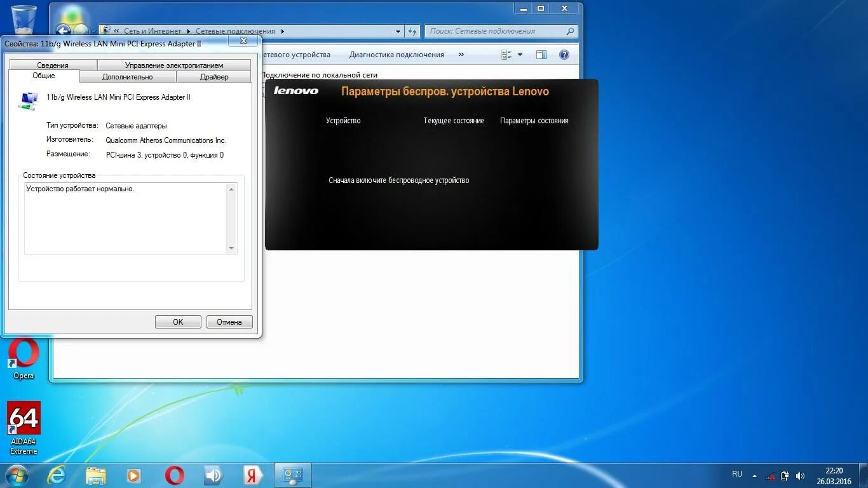
Task: Click the Параметры состояния column header
Action: coord(534,121)
